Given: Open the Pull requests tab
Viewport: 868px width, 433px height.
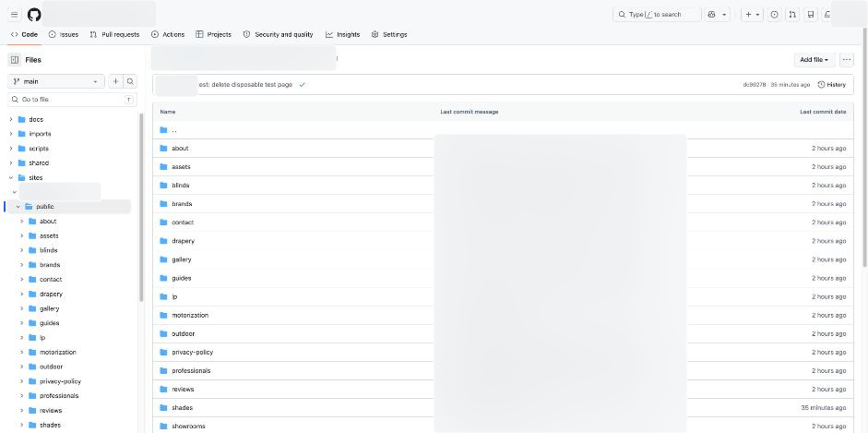Looking at the screenshot, I should (x=114, y=34).
